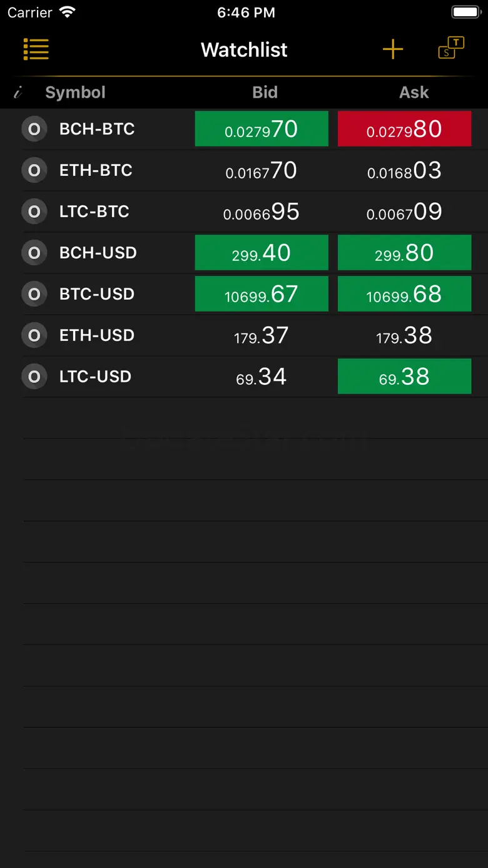Tap the O circle beside BTC-USD
Image resolution: width=488 pixels, height=868 pixels.
click(34, 294)
